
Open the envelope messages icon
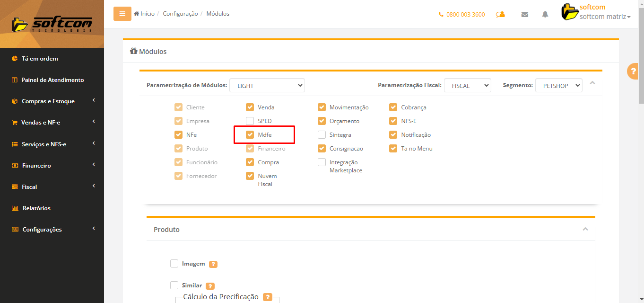524,14
